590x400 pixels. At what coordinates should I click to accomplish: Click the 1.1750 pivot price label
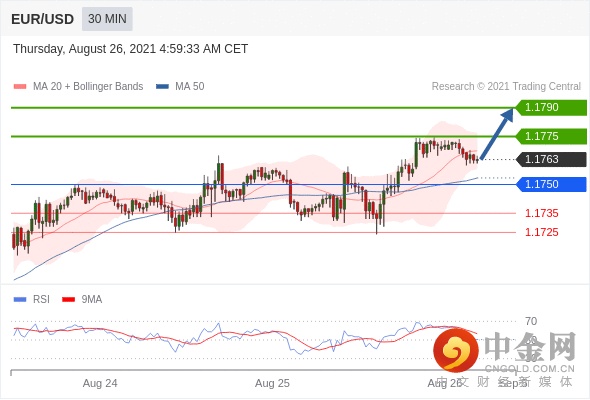pyautogui.click(x=551, y=184)
